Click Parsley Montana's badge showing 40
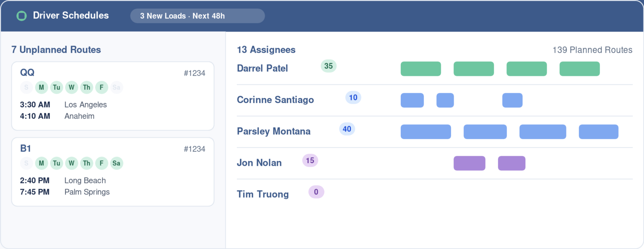Viewport: 644px width, 249px height. pos(347,129)
